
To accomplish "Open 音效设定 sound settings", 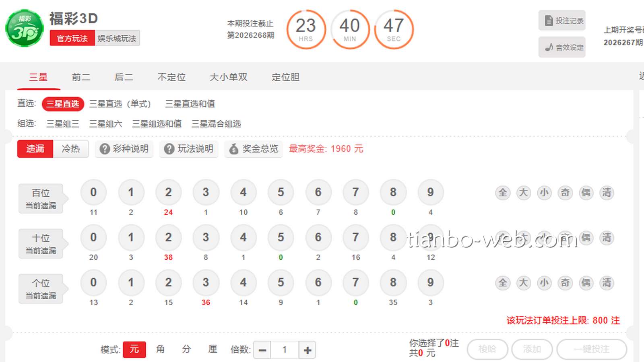I will pos(562,47).
